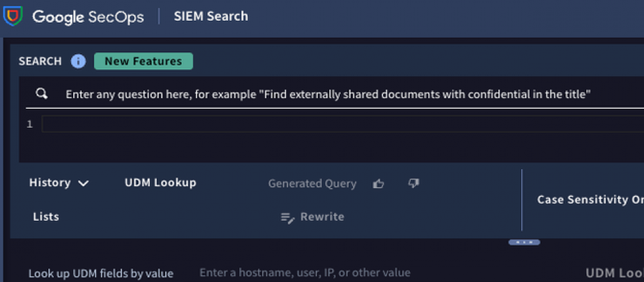Click the Rewrite pencil icon
This screenshot has width=644, height=282.
288,218
